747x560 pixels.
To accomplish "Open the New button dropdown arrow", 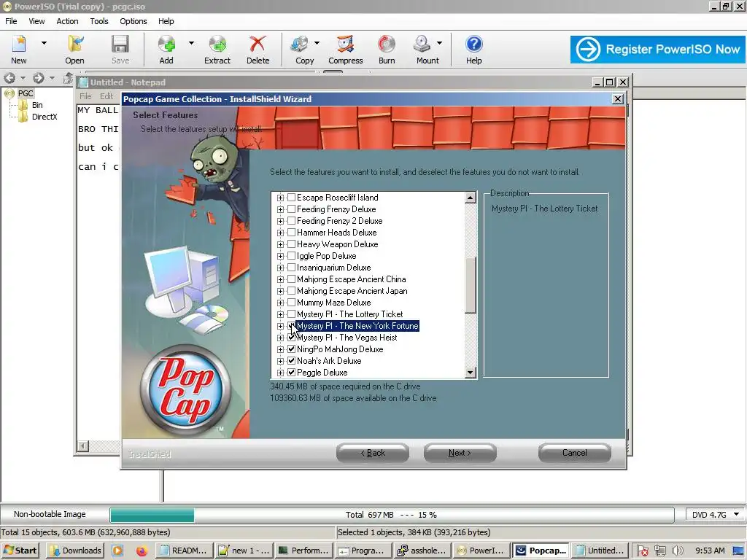I will pos(44,43).
